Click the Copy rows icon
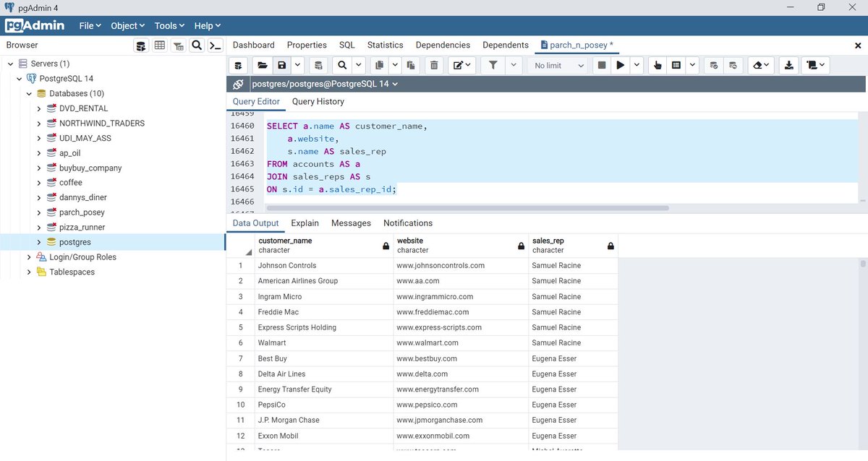The height and width of the screenshot is (461, 868). [x=379, y=65]
